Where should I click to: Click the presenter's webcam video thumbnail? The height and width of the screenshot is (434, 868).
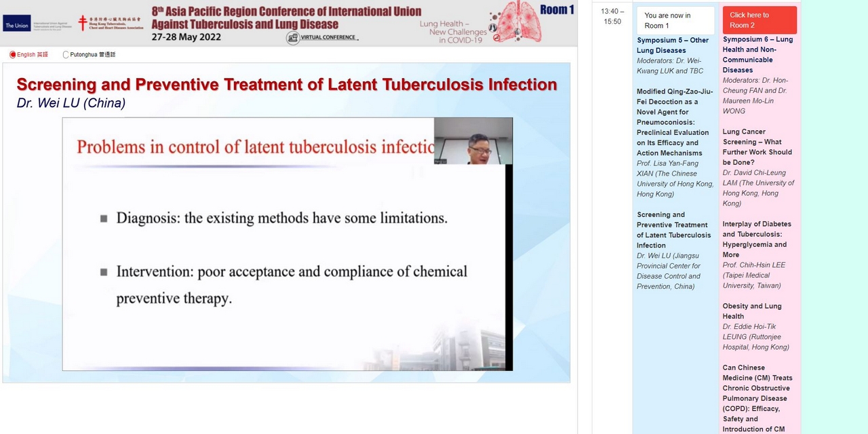click(473, 141)
